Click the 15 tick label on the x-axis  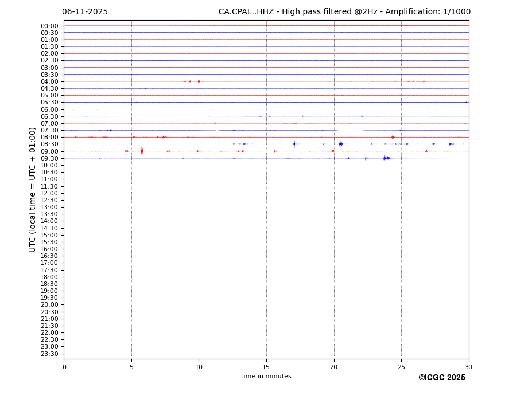click(x=266, y=367)
